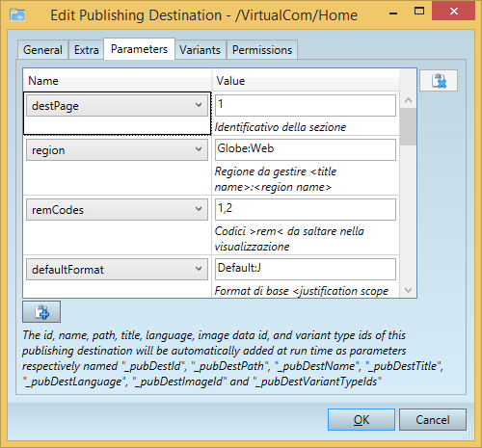Expand the destPage name dropdown
482x448 pixels.
[x=117, y=105]
